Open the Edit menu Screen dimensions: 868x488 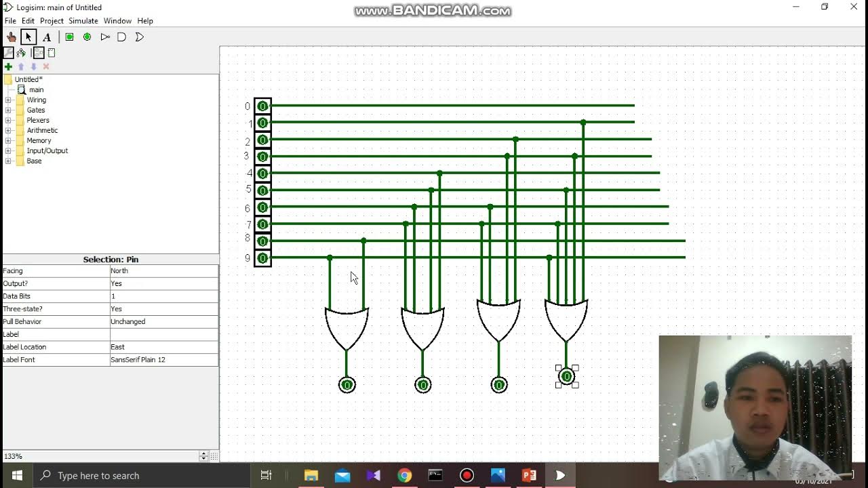28,21
